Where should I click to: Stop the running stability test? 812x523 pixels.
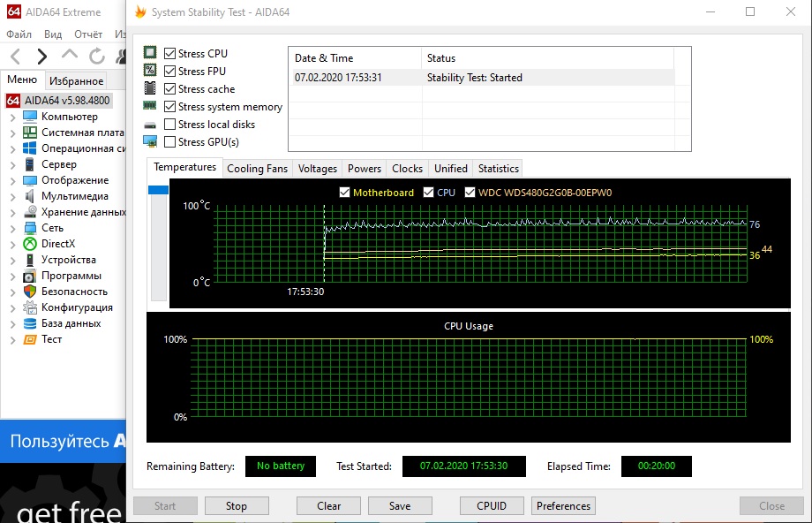click(237, 506)
